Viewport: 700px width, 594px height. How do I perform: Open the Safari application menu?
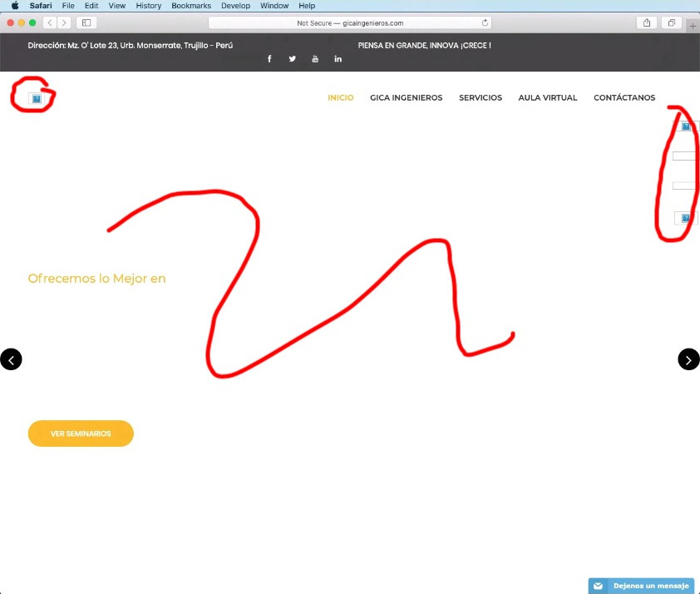click(x=41, y=6)
